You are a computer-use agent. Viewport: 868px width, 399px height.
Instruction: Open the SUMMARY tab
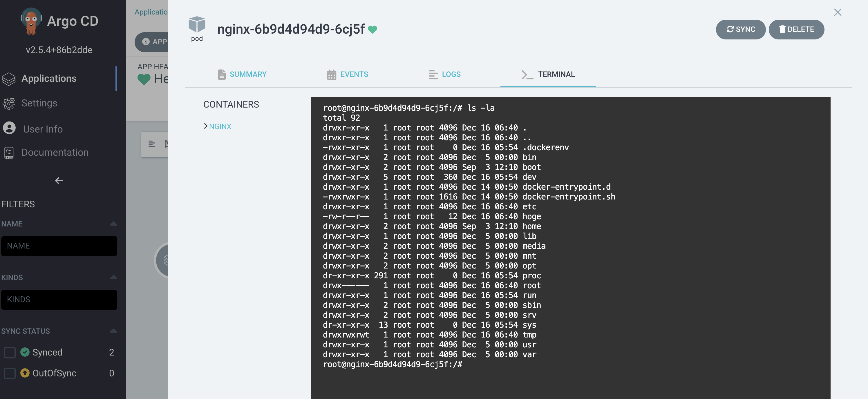[x=242, y=74]
